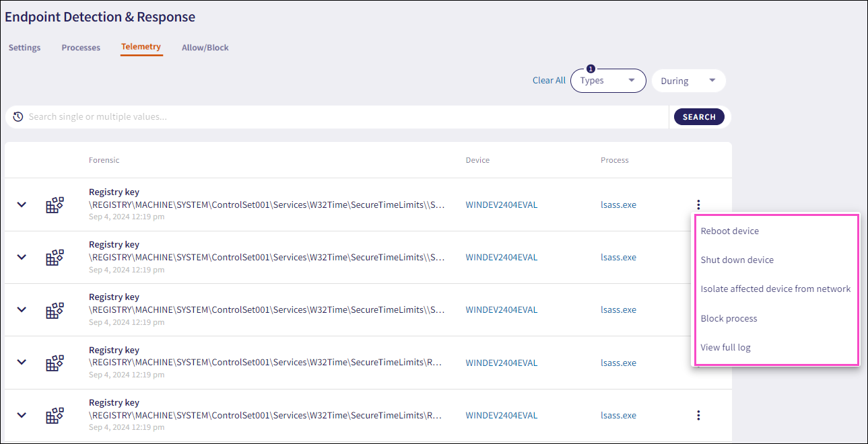Switch to the Processes tab
868x444 pixels.
point(81,48)
